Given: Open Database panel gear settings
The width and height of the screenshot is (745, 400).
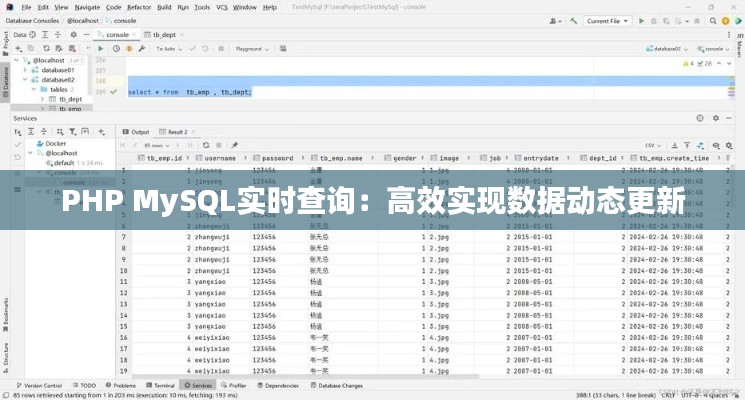Looking at the screenshot, I should (74, 35).
